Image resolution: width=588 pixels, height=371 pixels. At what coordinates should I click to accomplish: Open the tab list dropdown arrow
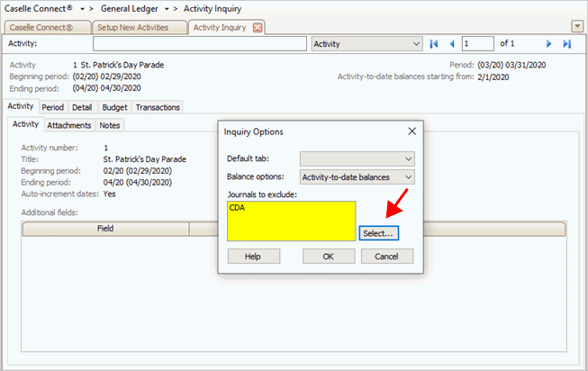(577, 26)
